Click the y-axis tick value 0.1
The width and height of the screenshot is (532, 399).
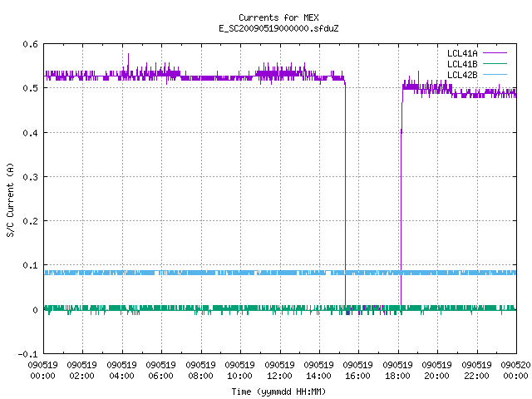[x=30, y=265]
